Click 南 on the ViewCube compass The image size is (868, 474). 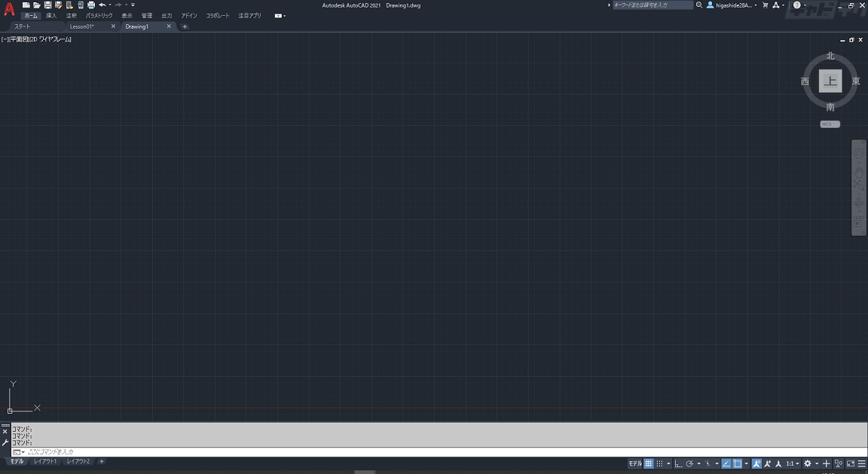[x=830, y=107]
